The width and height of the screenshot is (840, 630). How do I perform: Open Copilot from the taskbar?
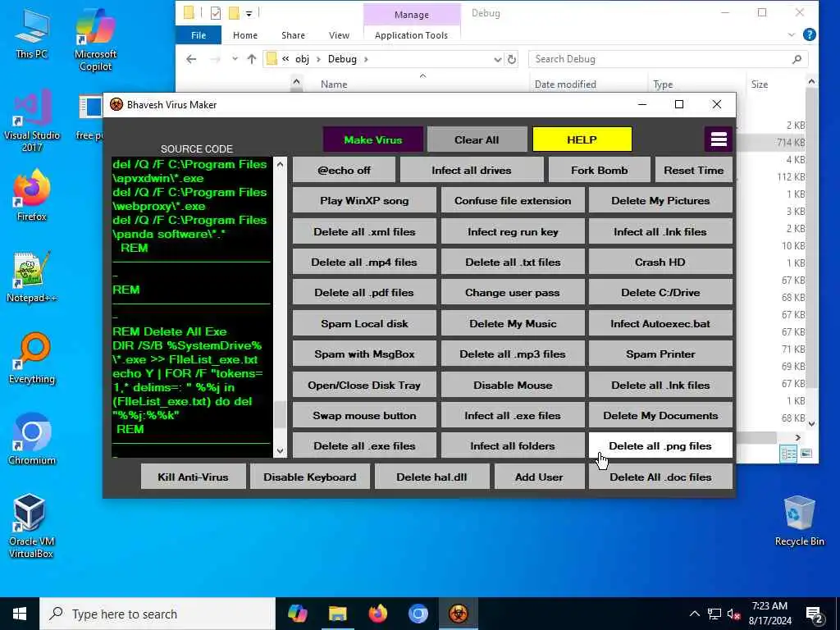(x=297, y=614)
